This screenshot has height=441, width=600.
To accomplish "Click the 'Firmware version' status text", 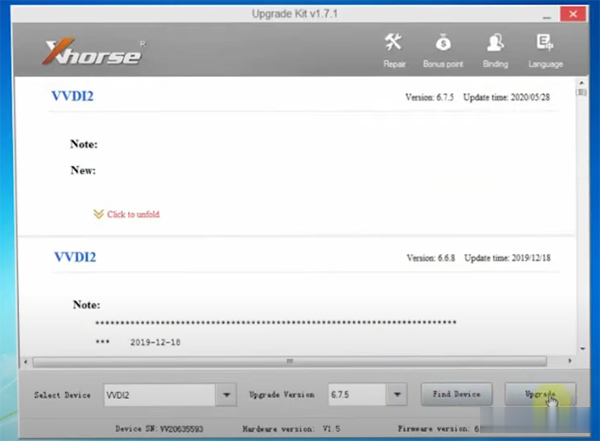I will point(439,429).
